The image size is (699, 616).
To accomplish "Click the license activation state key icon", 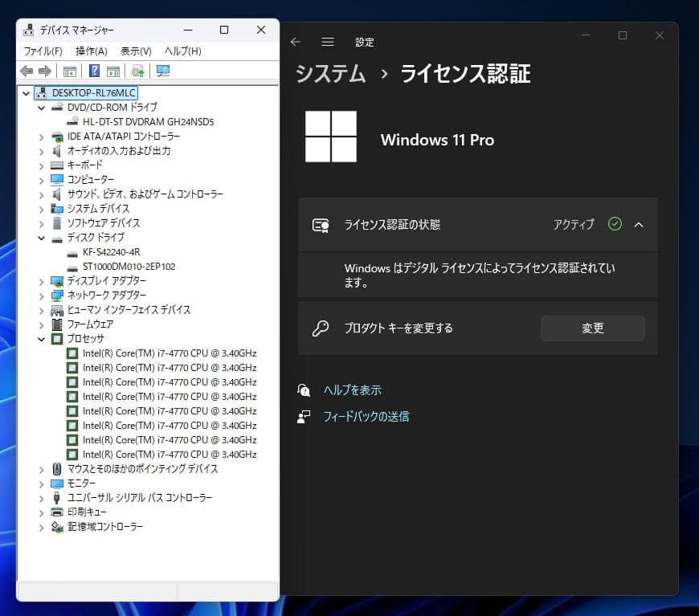I will [320, 225].
